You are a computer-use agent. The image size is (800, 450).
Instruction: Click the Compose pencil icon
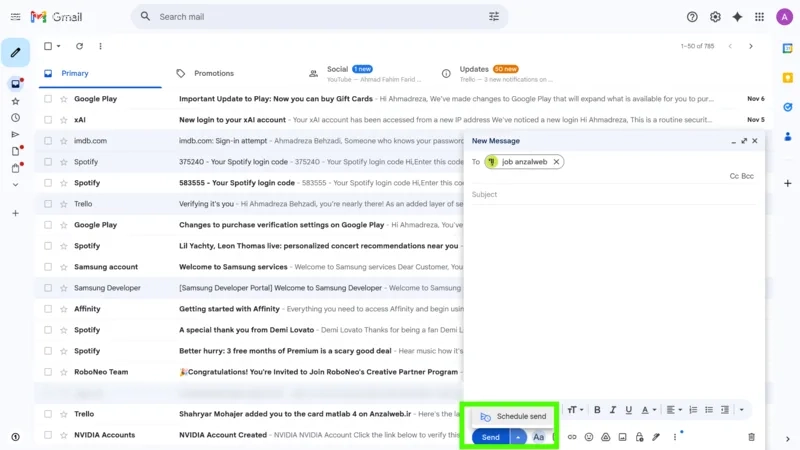point(15,52)
